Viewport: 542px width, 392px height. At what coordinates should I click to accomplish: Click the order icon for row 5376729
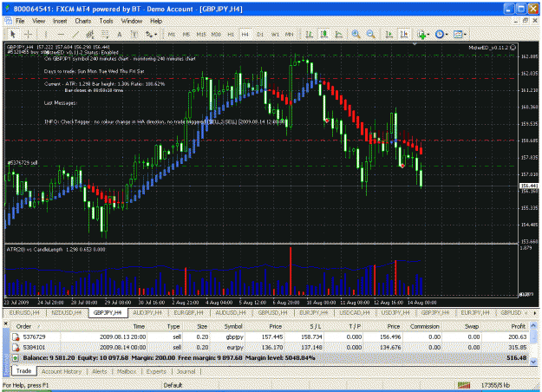16,337
